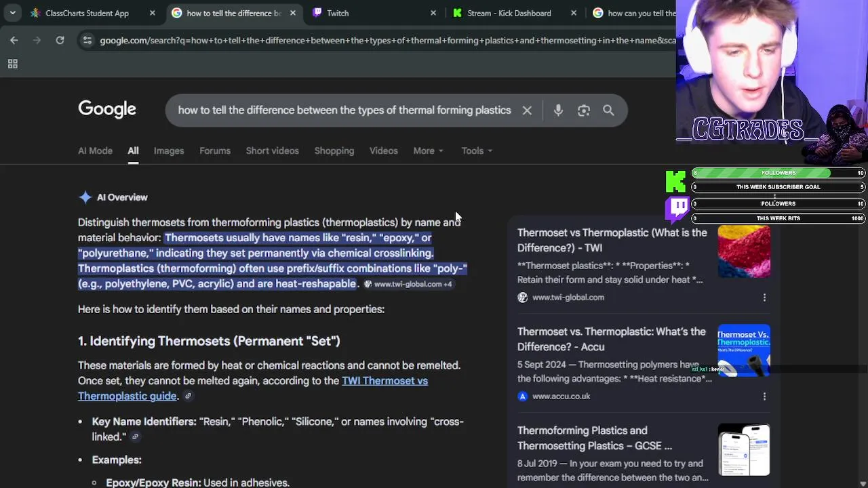The width and height of the screenshot is (868, 488).
Task: Click THIS WEEK SUBSCRIBER GOAL progress bar
Action: [778, 187]
